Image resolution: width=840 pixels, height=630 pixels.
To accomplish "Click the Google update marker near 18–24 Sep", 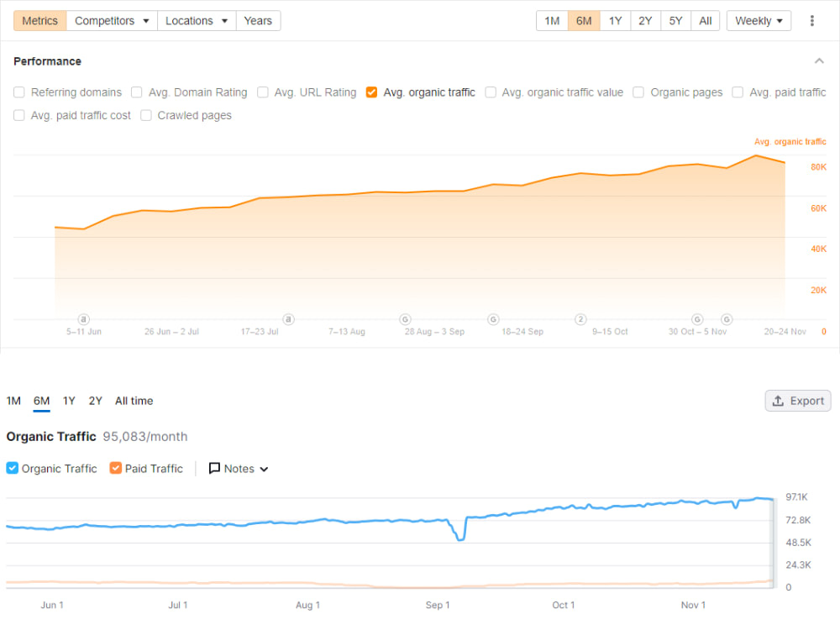I will [x=493, y=319].
